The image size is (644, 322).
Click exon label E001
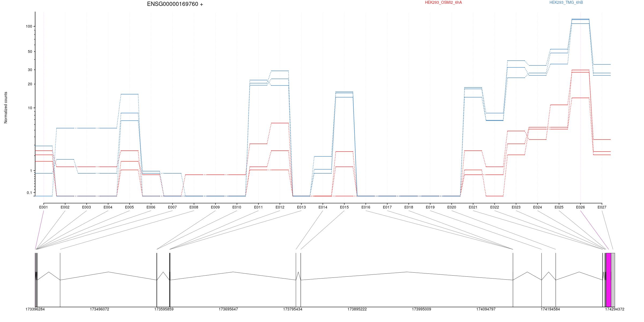pyautogui.click(x=43, y=207)
